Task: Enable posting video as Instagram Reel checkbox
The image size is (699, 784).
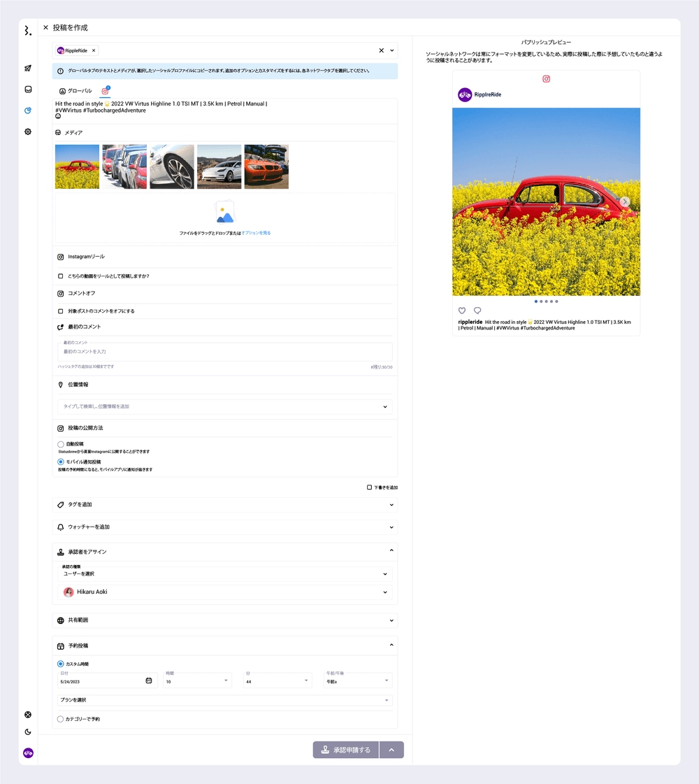Action: [61, 276]
